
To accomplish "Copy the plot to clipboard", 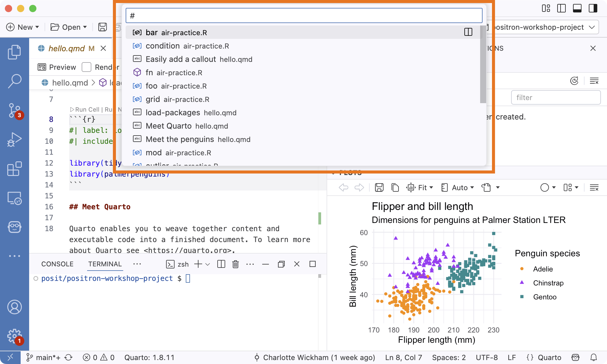I will pyautogui.click(x=395, y=187).
